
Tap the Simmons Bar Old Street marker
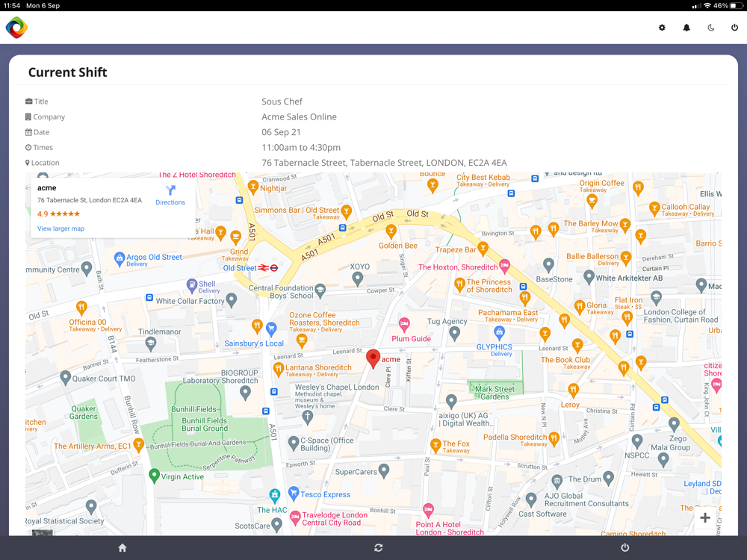coord(347,211)
